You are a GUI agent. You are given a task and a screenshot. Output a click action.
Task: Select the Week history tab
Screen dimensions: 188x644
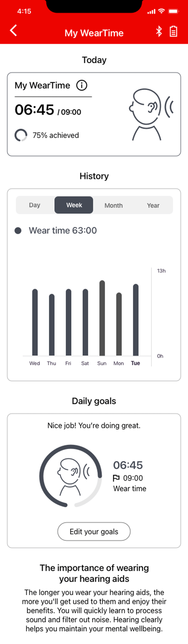[x=74, y=205]
